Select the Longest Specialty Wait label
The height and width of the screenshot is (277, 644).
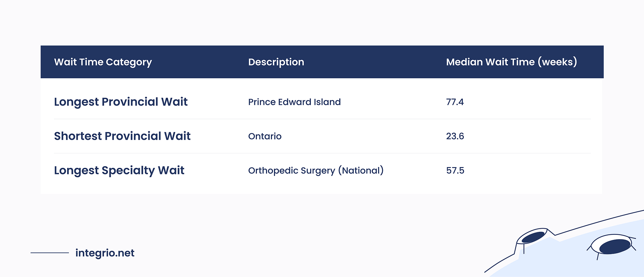[119, 170]
